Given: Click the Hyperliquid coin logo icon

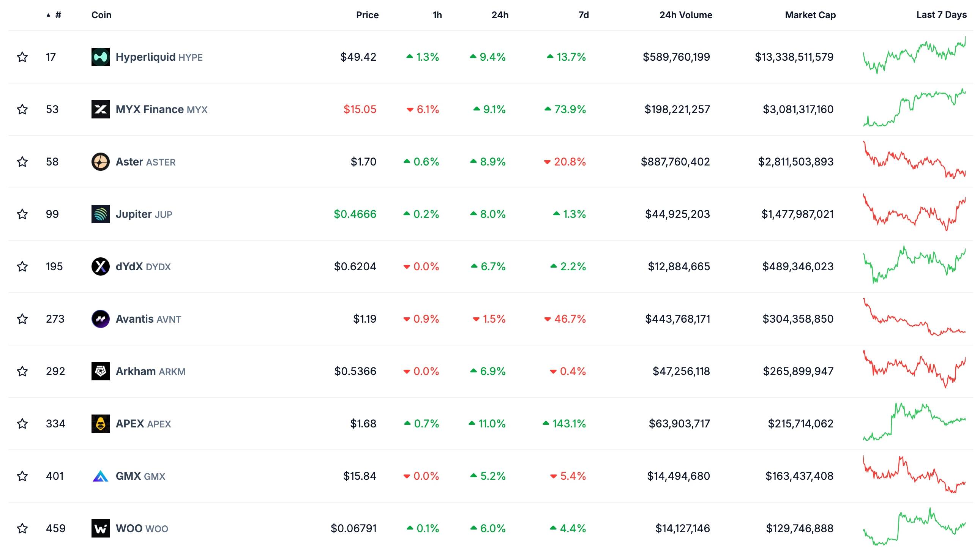Looking at the screenshot, I should [101, 57].
